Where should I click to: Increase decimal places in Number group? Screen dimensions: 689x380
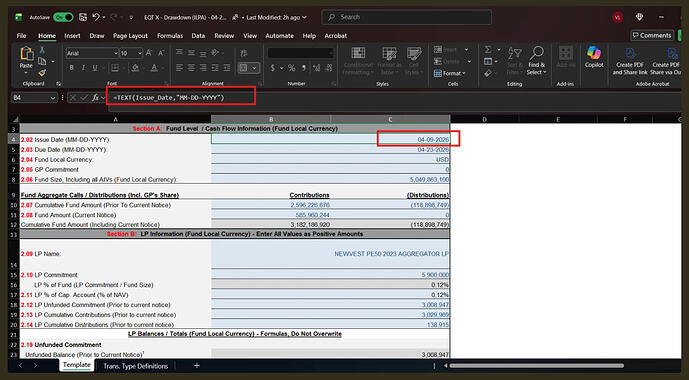point(316,68)
